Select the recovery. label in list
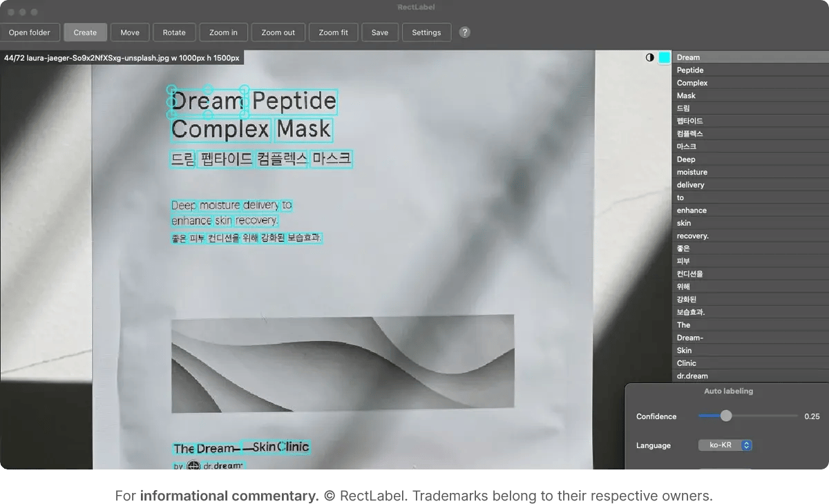 pos(750,236)
